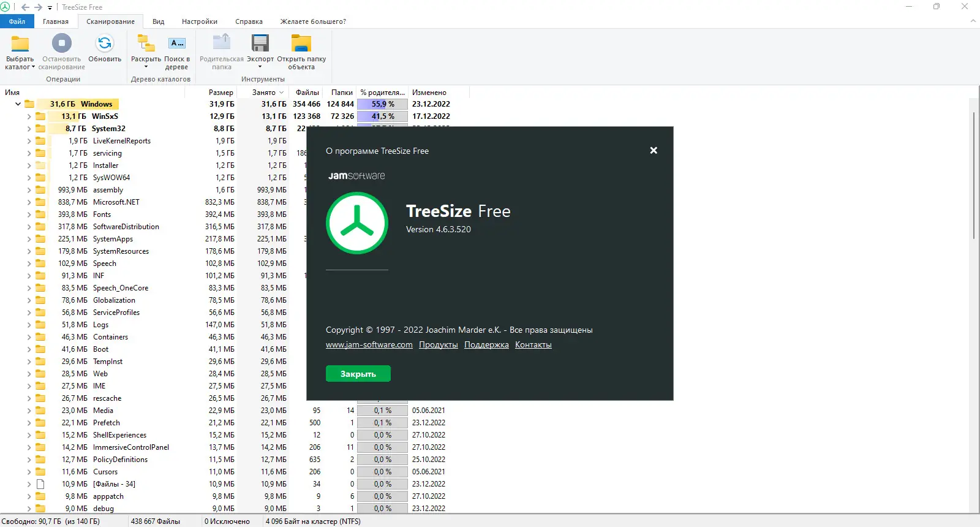Image resolution: width=980 pixels, height=527 pixels.
Task: Open the Продукты link
Action: pyautogui.click(x=439, y=345)
